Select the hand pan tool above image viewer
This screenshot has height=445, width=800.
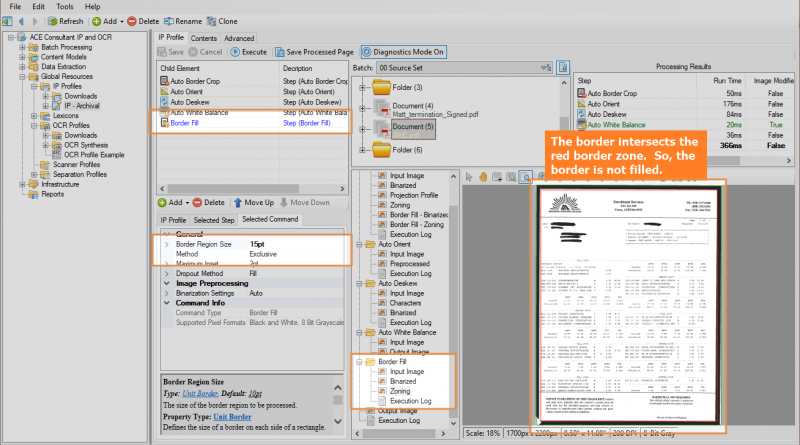tap(484, 176)
